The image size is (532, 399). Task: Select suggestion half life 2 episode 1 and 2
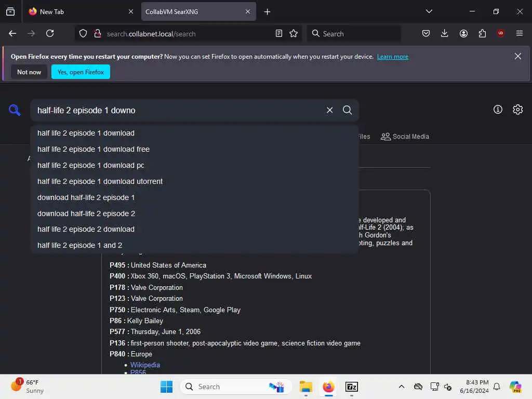pos(194,245)
